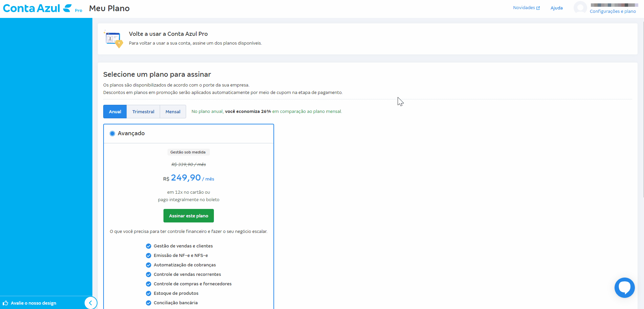The width and height of the screenshot is (644, 309).
Task: Open Configurações e plano
Action: [613, 11]
